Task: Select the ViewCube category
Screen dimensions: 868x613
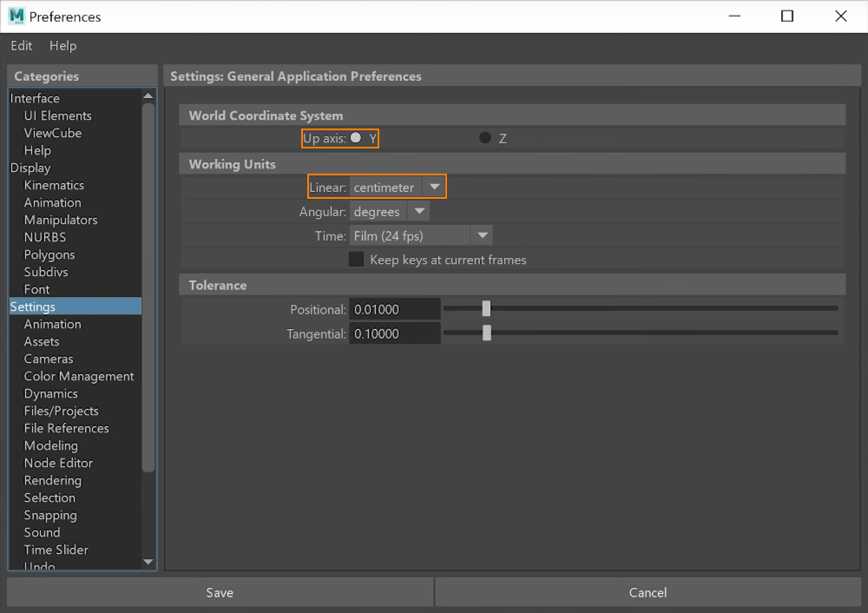Action: [76, 133]
